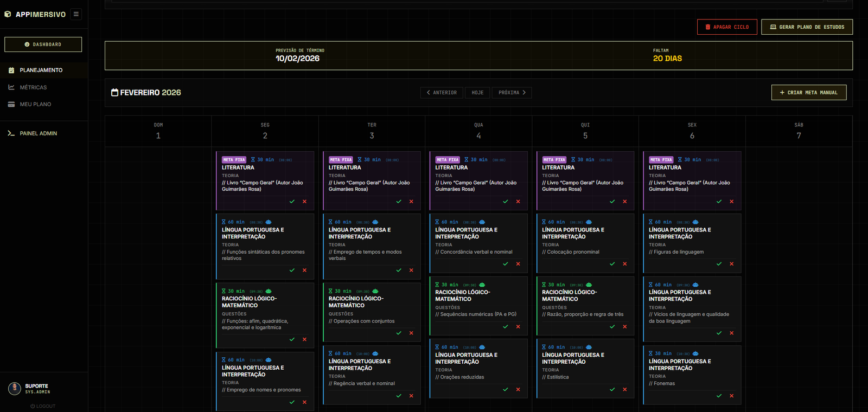Viewport: 868px width, 412px height.
Task: Click the user avatar next to Suporte
Action: click(15, 388)
